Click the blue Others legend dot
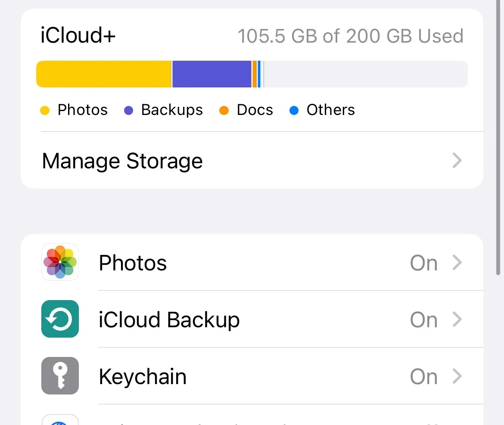504x425 pixels. [x=294, y=110]
